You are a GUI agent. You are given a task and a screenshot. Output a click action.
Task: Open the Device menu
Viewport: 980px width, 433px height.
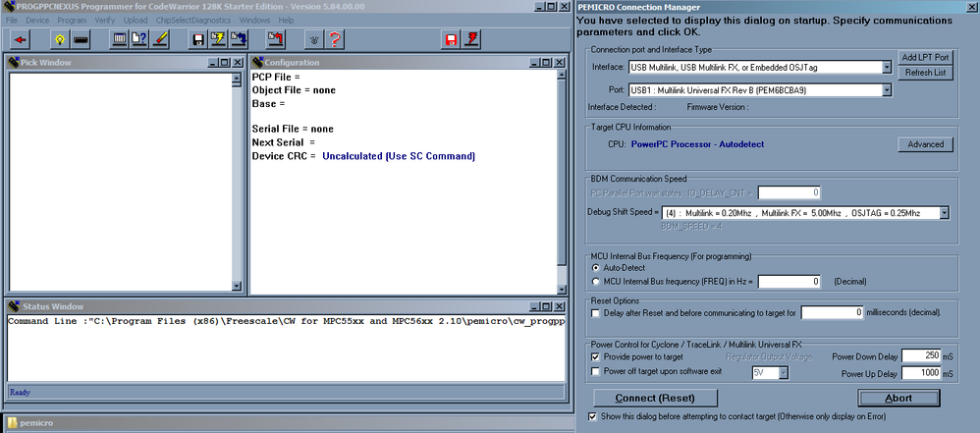tap(37, 20)
